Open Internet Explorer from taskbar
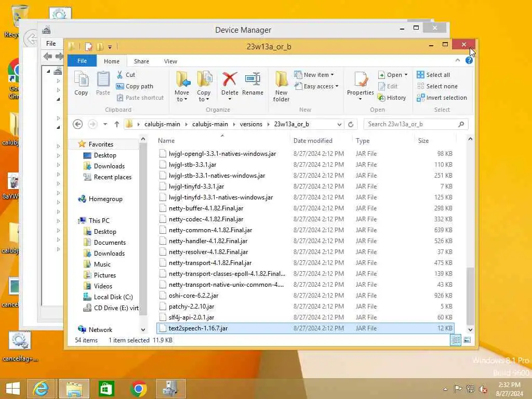 [x=41, y=389]
